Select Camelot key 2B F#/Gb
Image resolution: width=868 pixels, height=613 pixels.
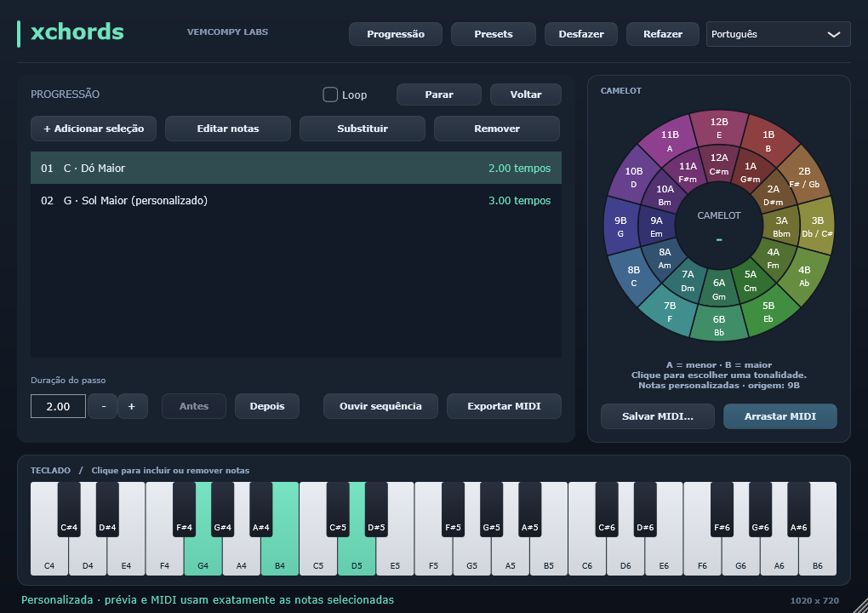(x=804, y=176)
